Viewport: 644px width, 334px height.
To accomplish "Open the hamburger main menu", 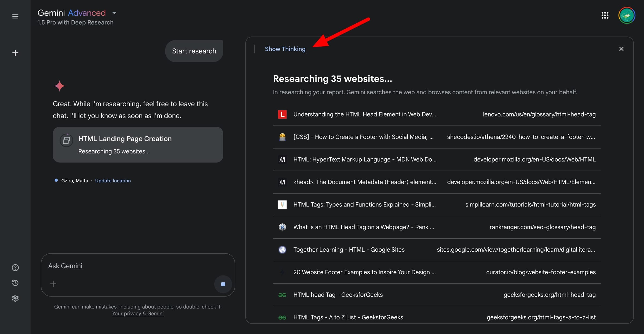I will [15, 16].
